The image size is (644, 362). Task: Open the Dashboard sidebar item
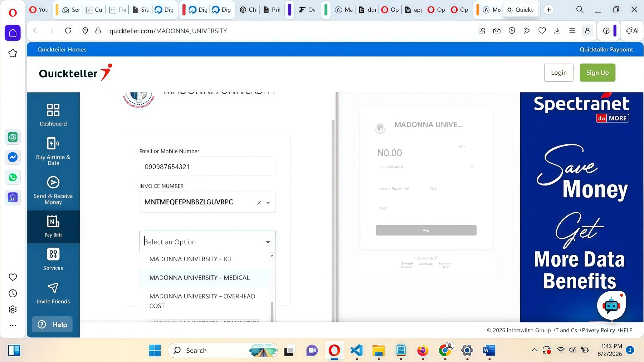tap(53, 115)
